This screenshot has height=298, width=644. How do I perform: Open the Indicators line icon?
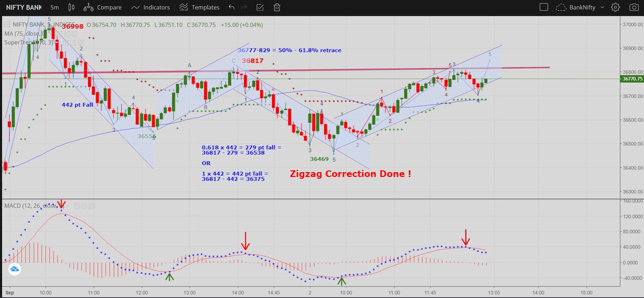(x=136, y=8)
